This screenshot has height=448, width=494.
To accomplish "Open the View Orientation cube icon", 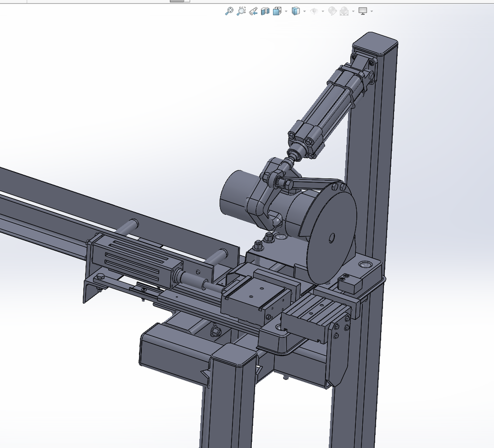I will (277, 12).
